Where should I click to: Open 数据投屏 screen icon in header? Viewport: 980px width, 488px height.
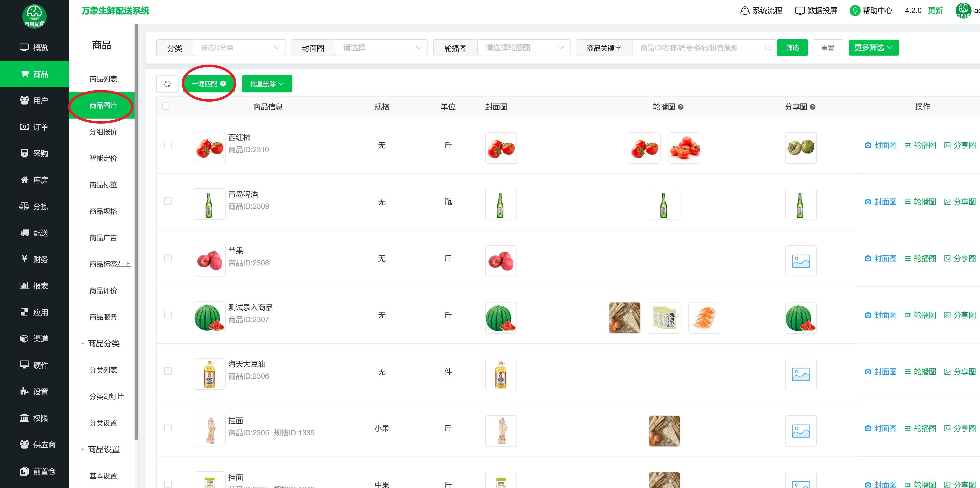tap(800, 11)
